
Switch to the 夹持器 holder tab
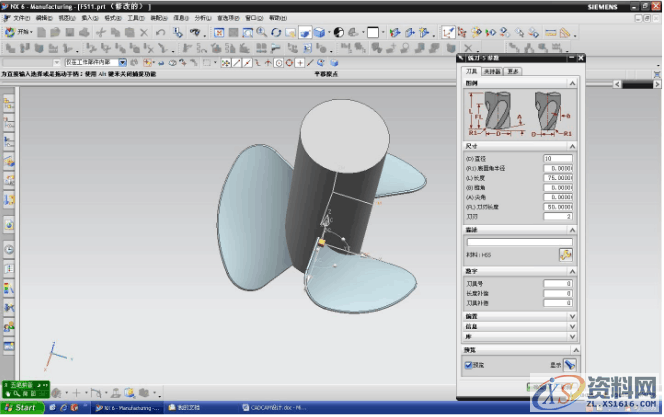point(492,72)
